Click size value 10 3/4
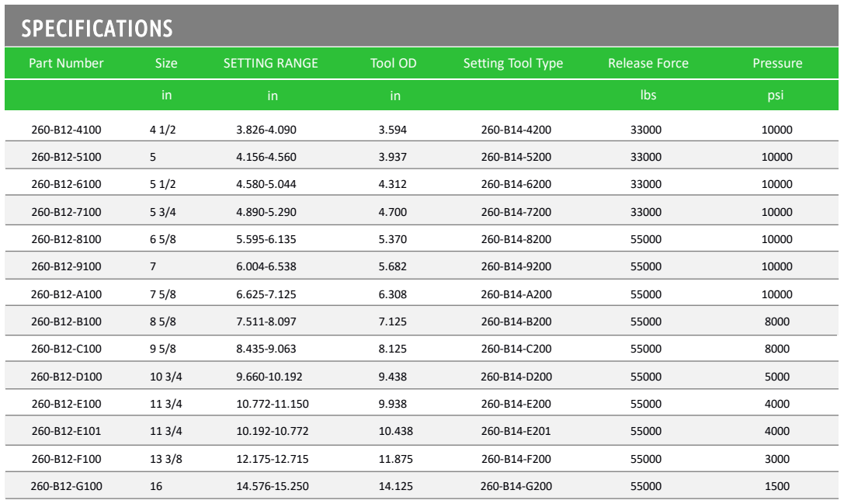The height and width of the screenshot is (504, 844). tap(166, 377)
